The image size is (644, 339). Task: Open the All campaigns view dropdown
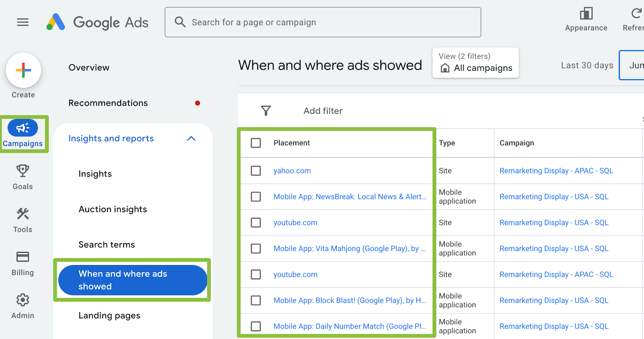475,63
